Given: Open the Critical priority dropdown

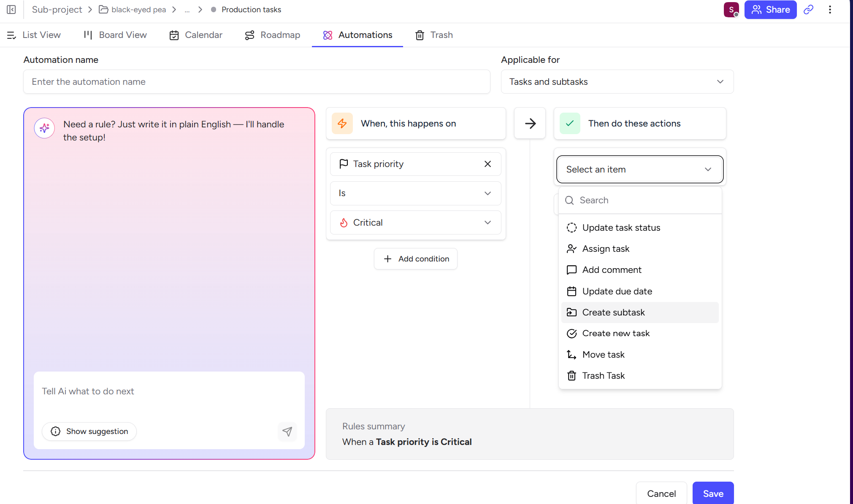Looking at the screenshot, I should (415, 223).
